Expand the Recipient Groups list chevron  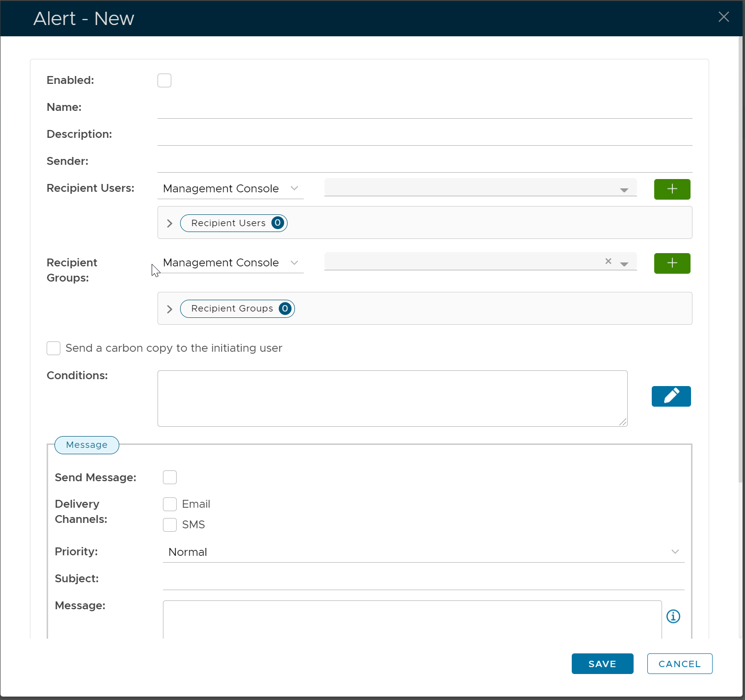tap(170, 309)
